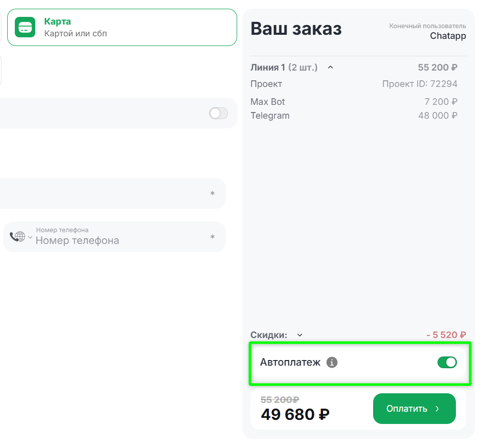Click the Картой или сбп subtitle
The height and width of the screenshot is (448, 483).
tap(76, 34)
